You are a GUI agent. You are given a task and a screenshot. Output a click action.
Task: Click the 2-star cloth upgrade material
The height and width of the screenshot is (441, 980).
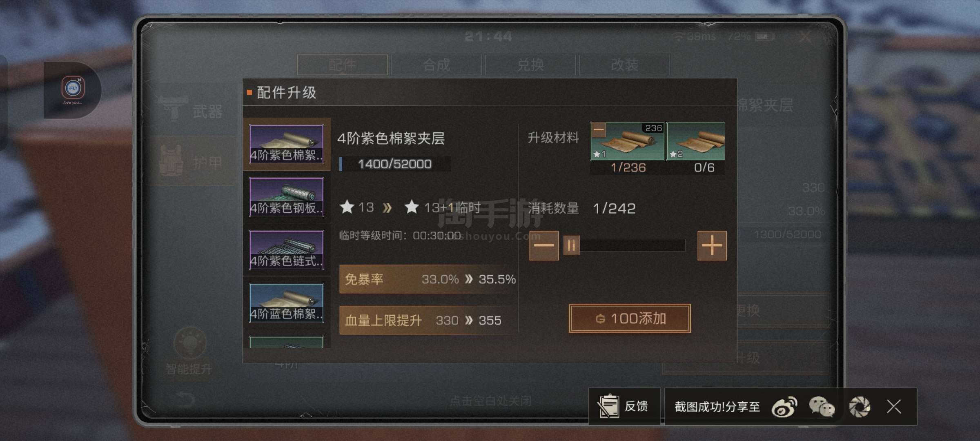click(x=696, y=141)
